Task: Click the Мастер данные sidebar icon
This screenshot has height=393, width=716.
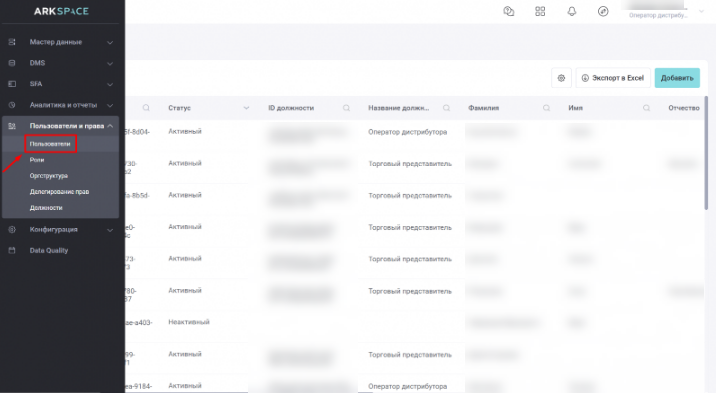Action: 12,42
